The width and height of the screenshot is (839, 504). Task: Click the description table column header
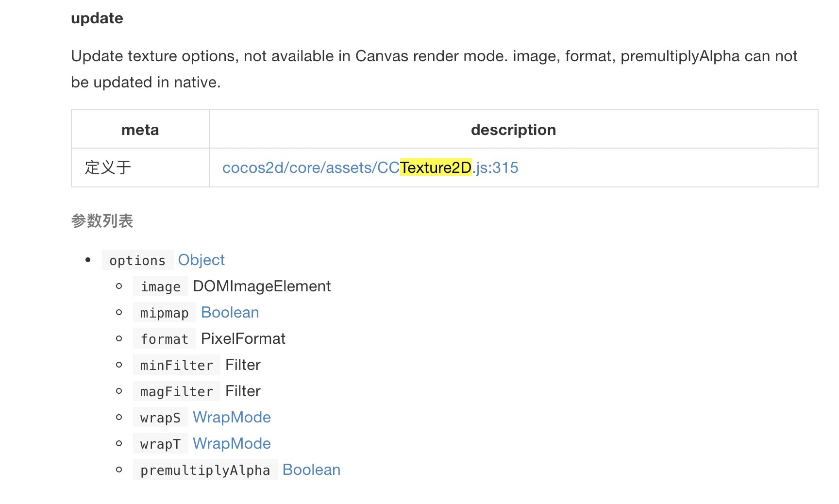513,130
